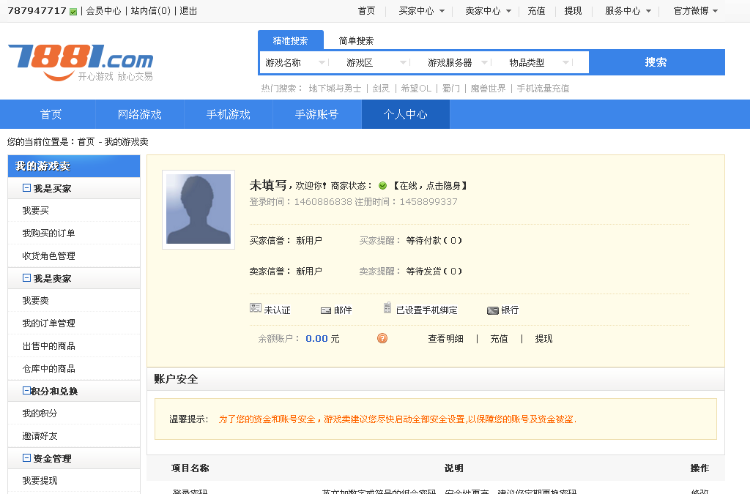This screenshot has height=494, width=750.
Task: Click the blue 搜索 button
Action: click(655, 62)
